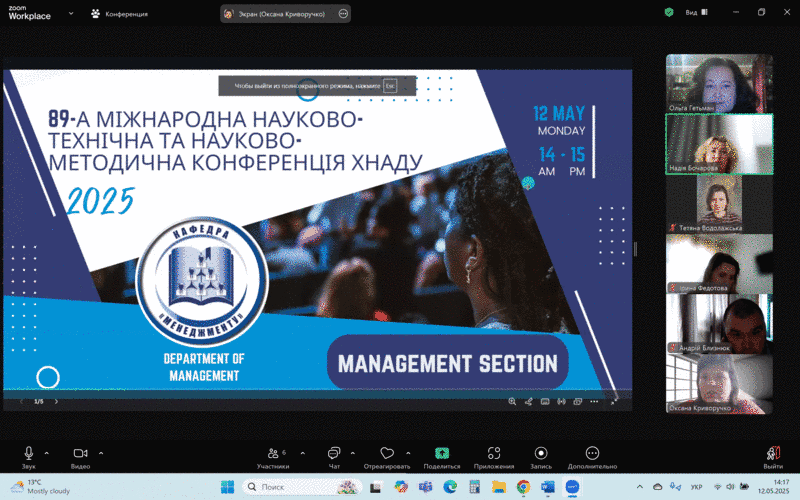Open the Wi-Fi network tray icon
Screen dimensions: 800x500
coord(718,487)
